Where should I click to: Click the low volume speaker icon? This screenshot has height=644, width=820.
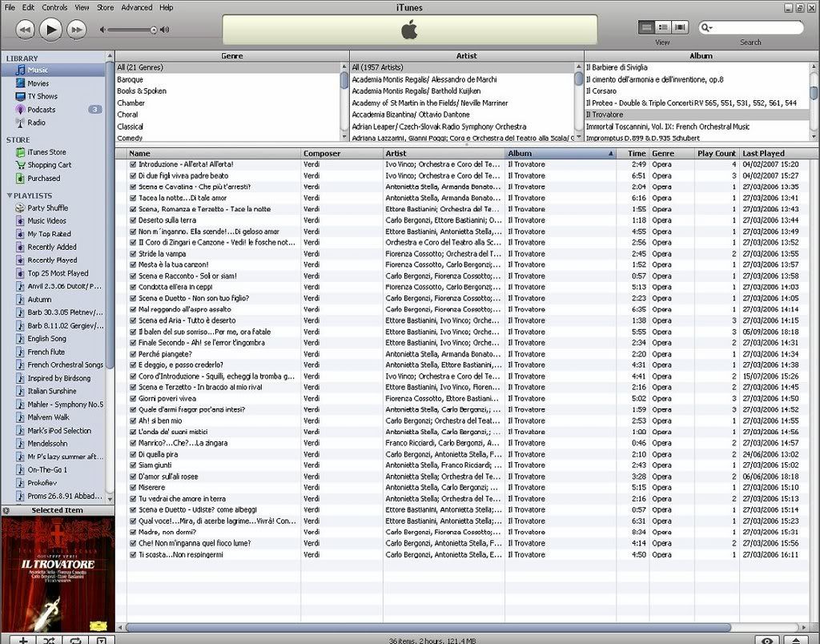[x=102, y=30]
